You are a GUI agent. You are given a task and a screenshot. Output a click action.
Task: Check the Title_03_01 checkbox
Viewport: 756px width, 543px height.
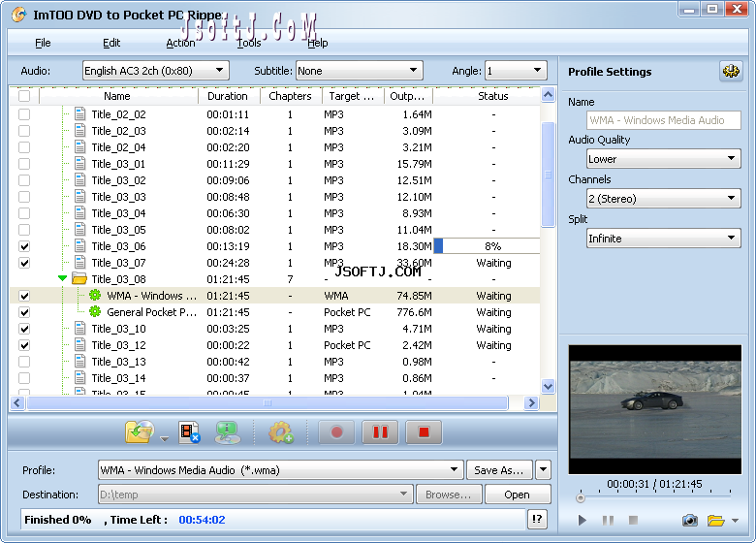(x=24, y=164)
